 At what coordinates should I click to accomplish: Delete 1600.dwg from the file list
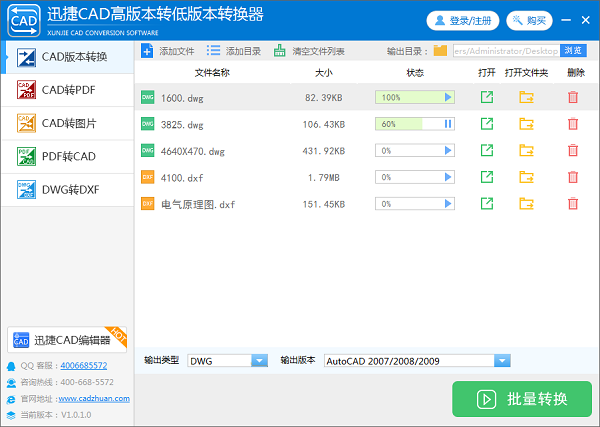pos(573,97)
